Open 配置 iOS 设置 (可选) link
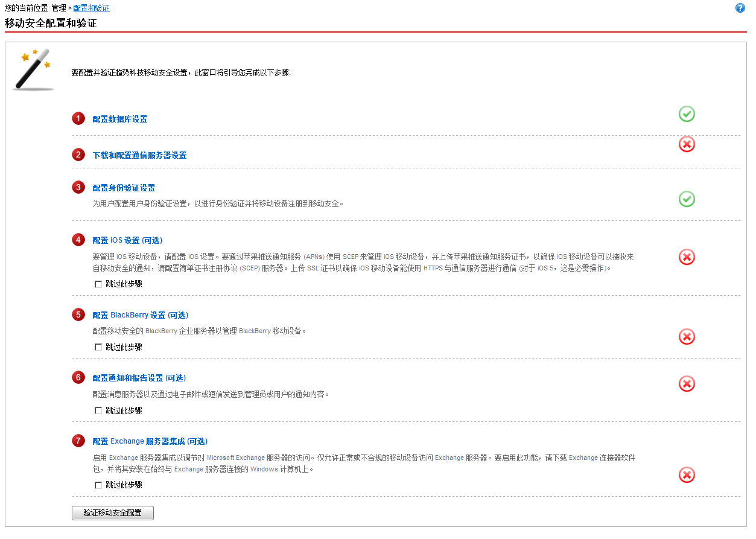 click(x=127, y=240)
